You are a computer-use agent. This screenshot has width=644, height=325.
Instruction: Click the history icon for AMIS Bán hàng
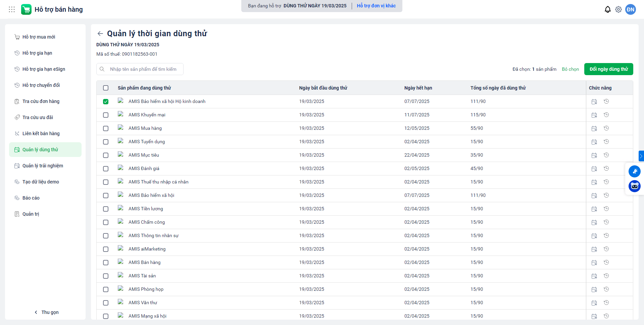pyautogui.click(x=606, y=262)
